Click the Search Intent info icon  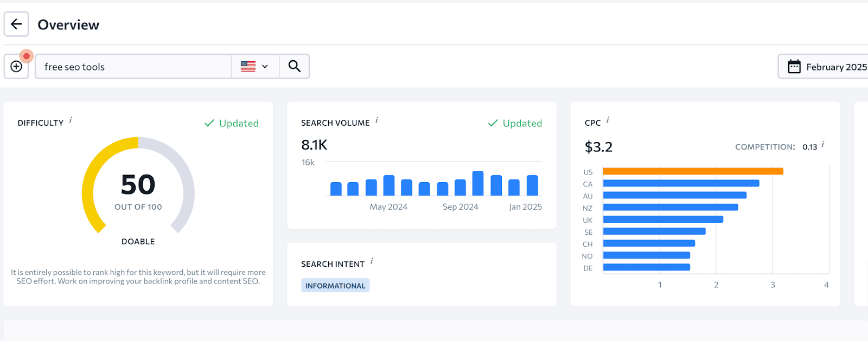372,261
